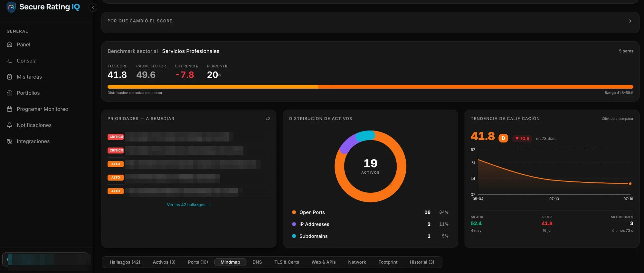
Task: Click the Programar Monitoreo calendar icon
Action: (x=10, y=109)
